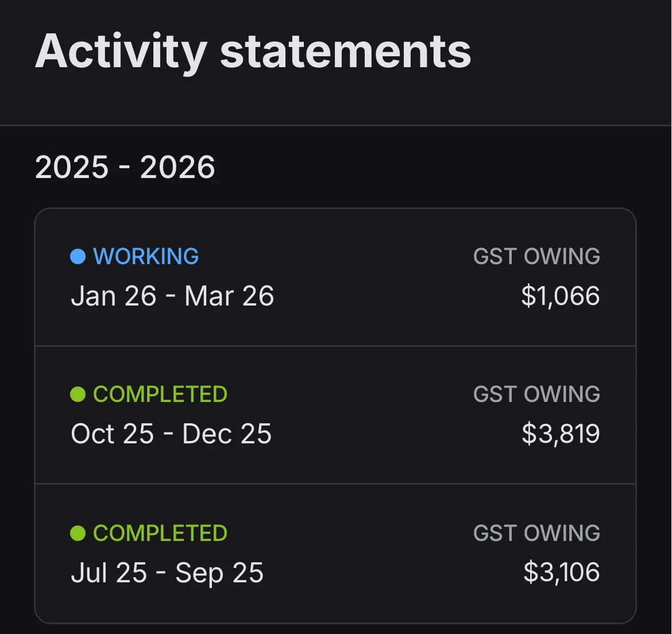
Task: Click the $1,066 GST owing amount
Action: pos(560,296)
